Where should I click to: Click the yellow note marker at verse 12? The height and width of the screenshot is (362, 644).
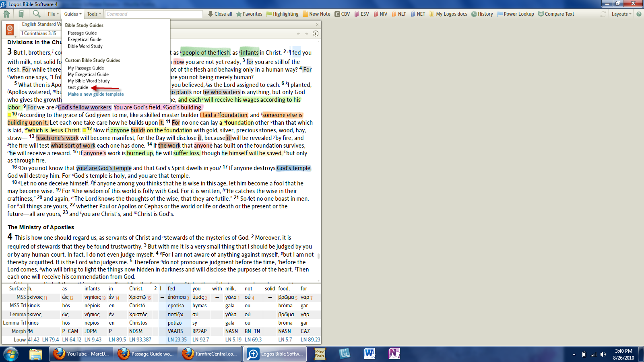(x=85, y=130)
